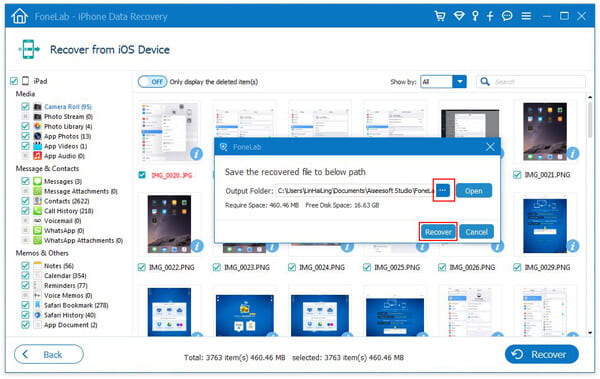Viewport: 600px width, 379px height.
Task: Show info for IMG_0022.PNG thumbnail
Action: (197, 246)
